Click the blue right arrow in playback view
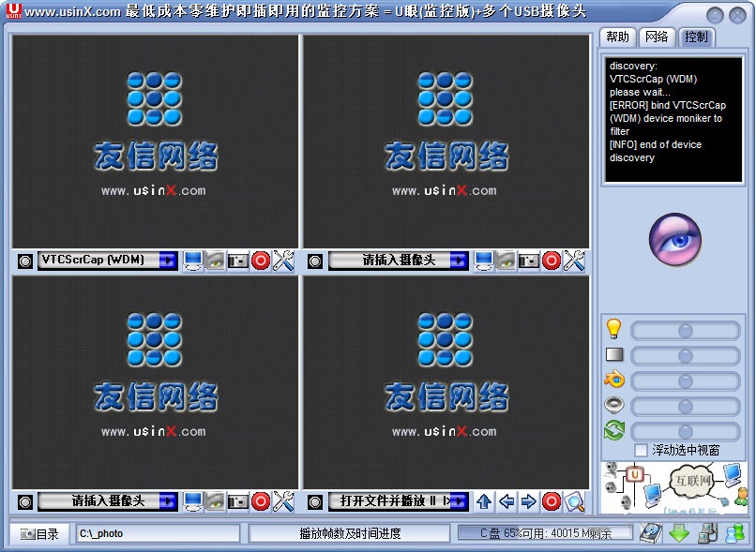Screen dimensions: 756x552 [x=529, y=501]
